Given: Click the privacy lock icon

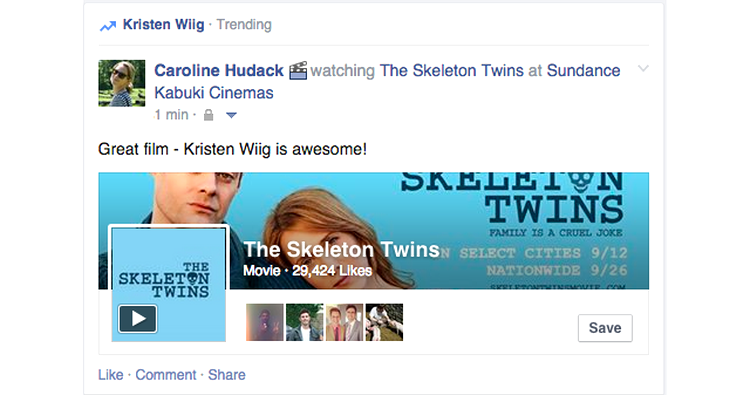Looking at the screenshot, I should [x=208, y=115].
